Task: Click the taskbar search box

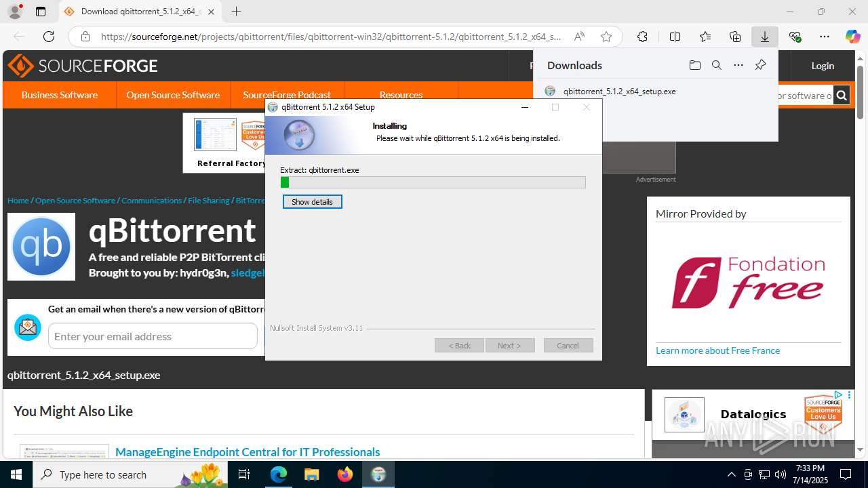Action: click(131, 474)
